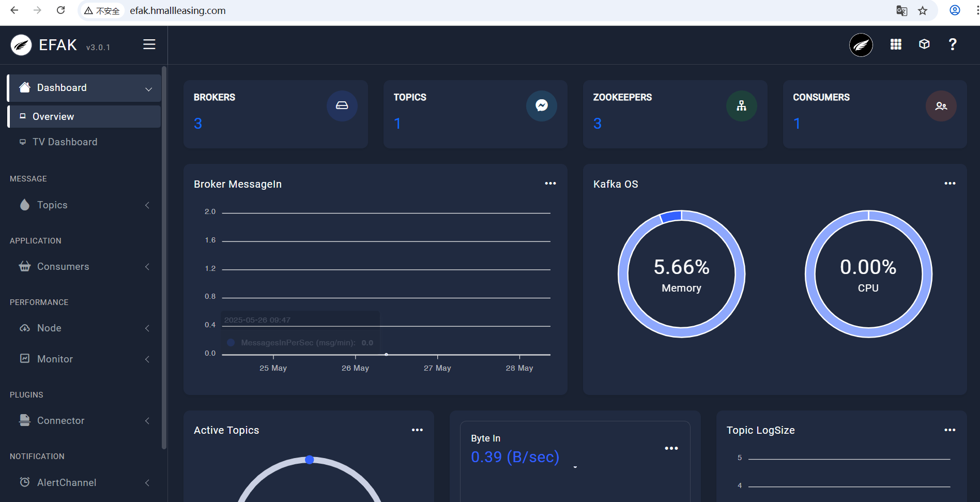Viewport: 980px width, 502px height.
Task: Click the blue handle on Active Topics gauge
Action: pyautogui.click(x=310, y=460)
